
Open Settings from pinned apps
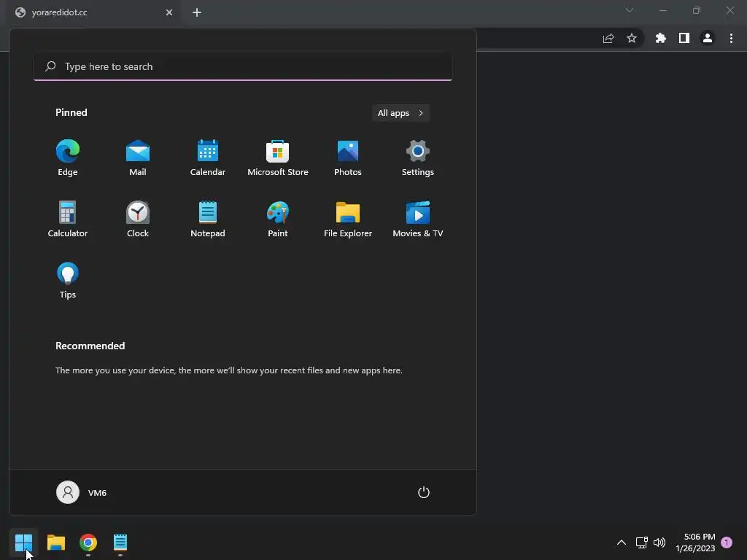[x=418, y=158]
